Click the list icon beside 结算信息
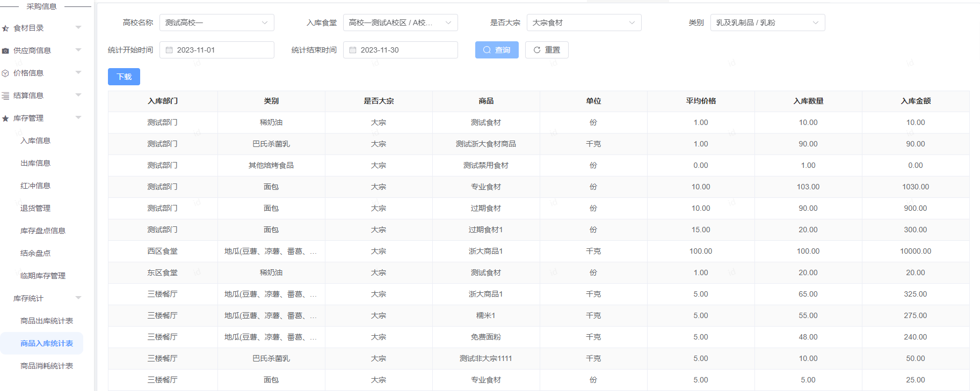 (5, 96)
